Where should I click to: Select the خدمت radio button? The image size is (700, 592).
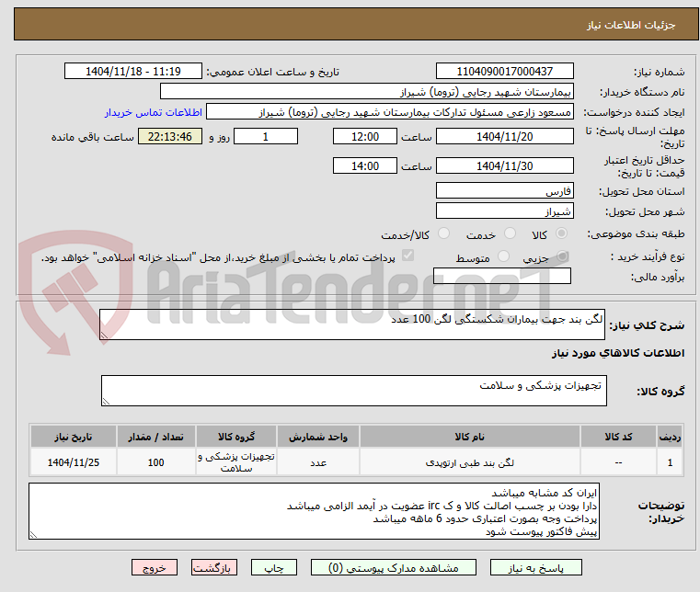point(510,233)
